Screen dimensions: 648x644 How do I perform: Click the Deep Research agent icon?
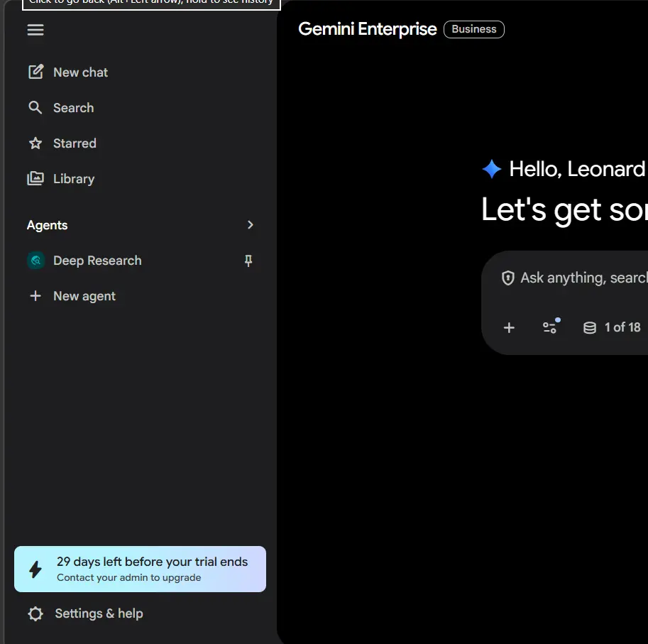pyautogui.click(x=36, y=261)
